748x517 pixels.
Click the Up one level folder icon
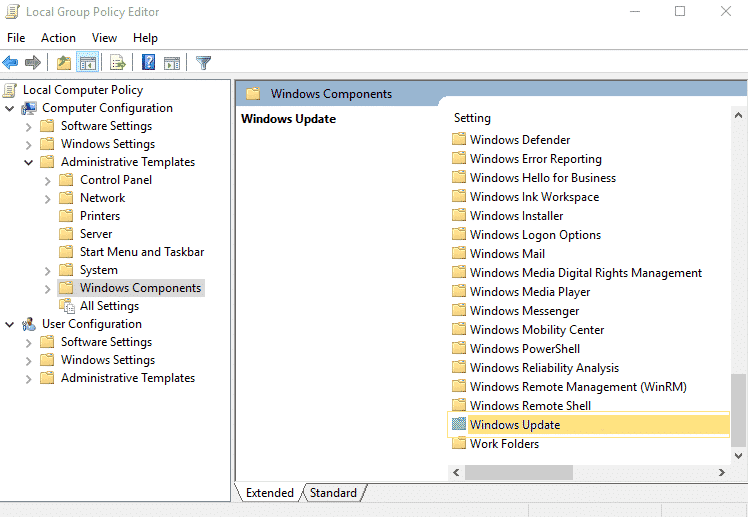64,63
